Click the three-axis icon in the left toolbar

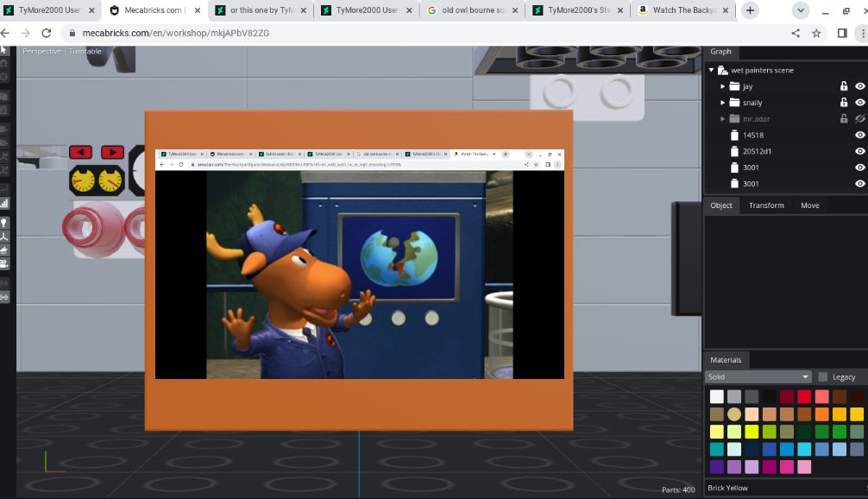(x=3, y=237)
